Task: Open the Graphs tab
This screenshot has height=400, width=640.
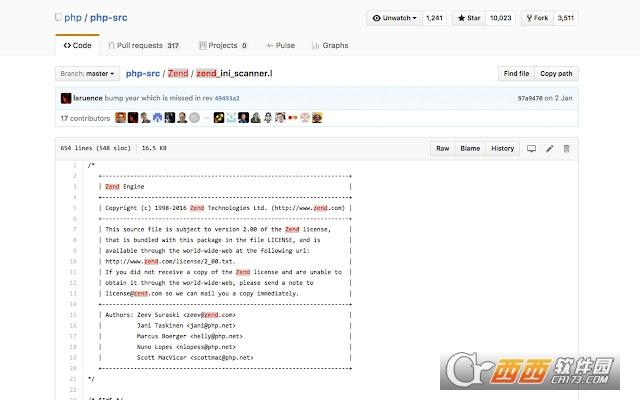Action: (330, 45)
